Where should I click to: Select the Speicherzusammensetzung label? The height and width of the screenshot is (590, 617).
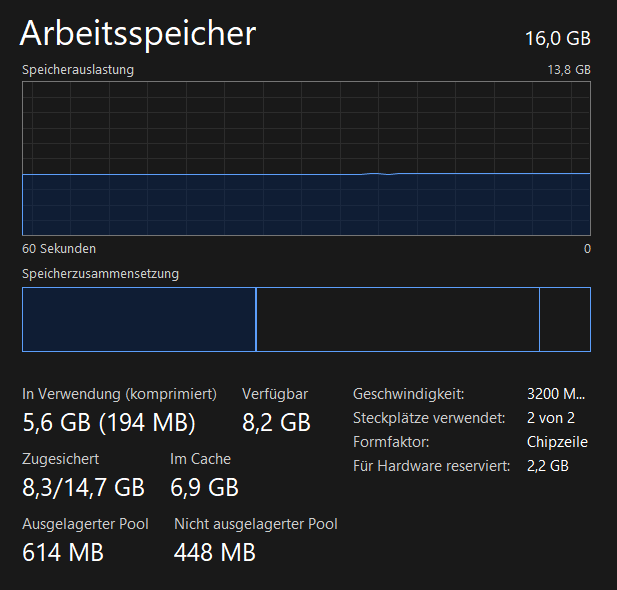coord(100,273)
